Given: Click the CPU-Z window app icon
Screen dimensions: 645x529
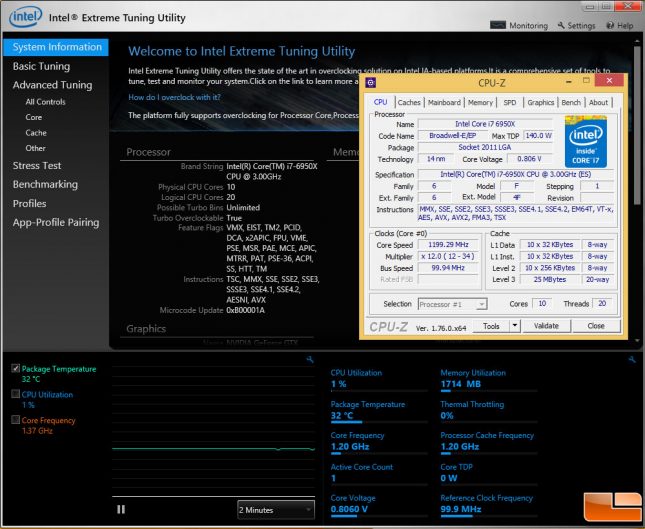Looking at the screenshot, I should pyautogui.click(x=371, y=83).
